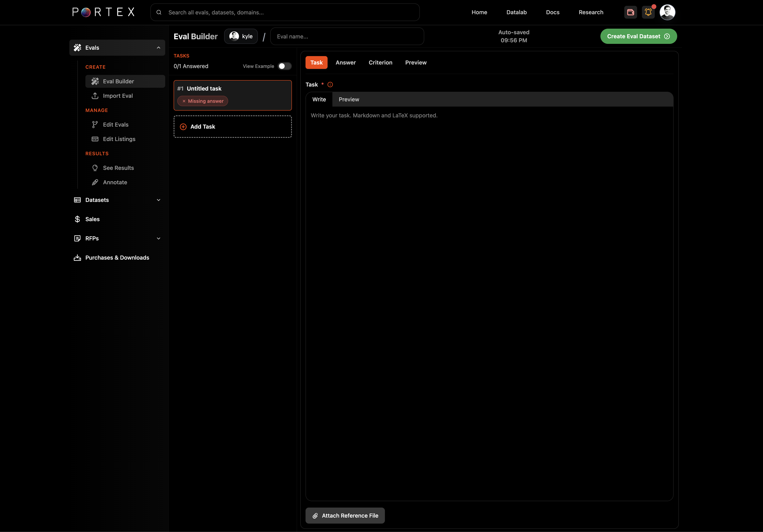
Task: Expand the RFPs sidebar section
Action: [159, 238]
